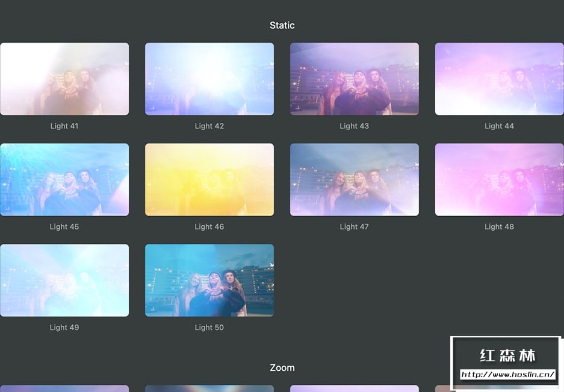Click the Static section heading
564x392 pixels.
tap(282, 25)
